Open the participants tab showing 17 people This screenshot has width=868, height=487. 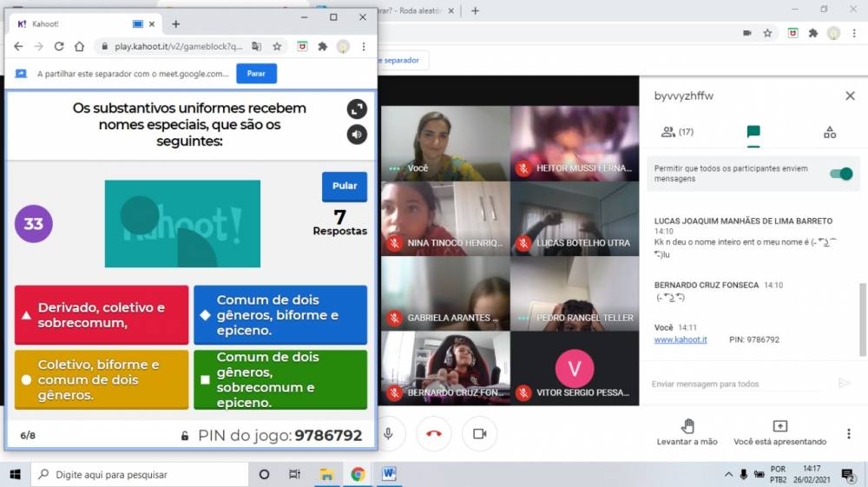[x=676, y=132]
